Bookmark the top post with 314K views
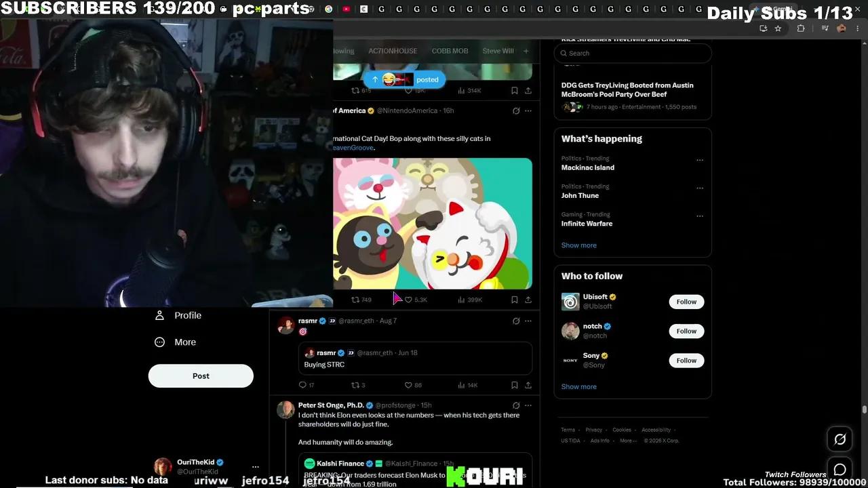Screen dimensions: 868x488 (514, 90)
